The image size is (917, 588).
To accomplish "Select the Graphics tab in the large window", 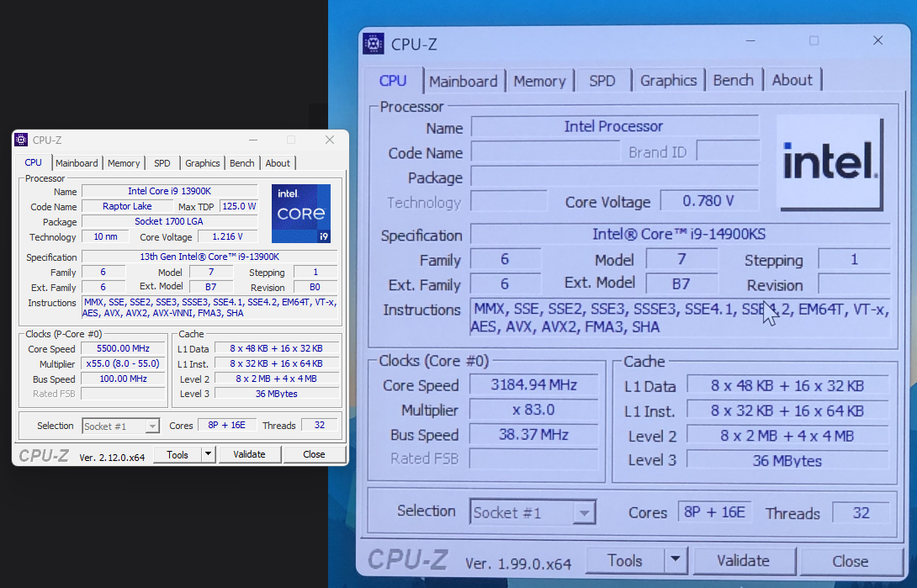I will click(x=669, y=81).
